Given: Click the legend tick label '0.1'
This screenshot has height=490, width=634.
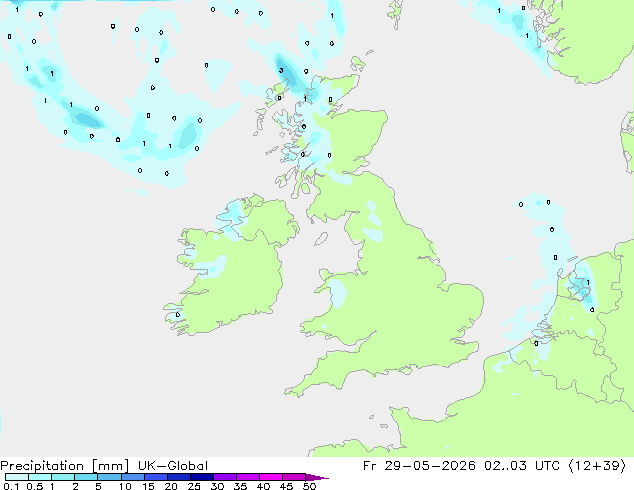Looking at the screenshot, I should coord(11,486).
